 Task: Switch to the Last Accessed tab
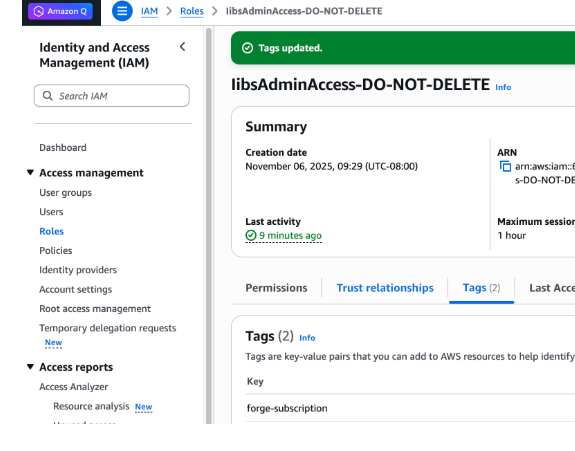point(552,288)
